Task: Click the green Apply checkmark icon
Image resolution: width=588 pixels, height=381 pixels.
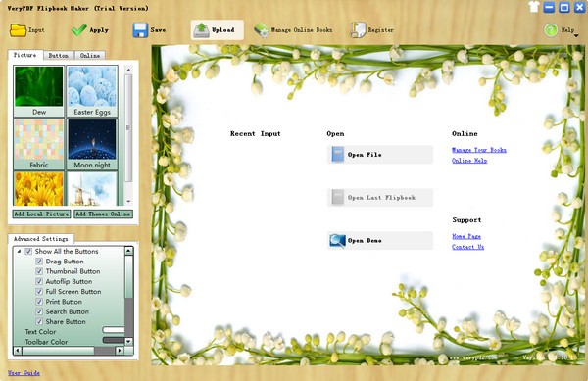Action: click(x=78, y=30)
